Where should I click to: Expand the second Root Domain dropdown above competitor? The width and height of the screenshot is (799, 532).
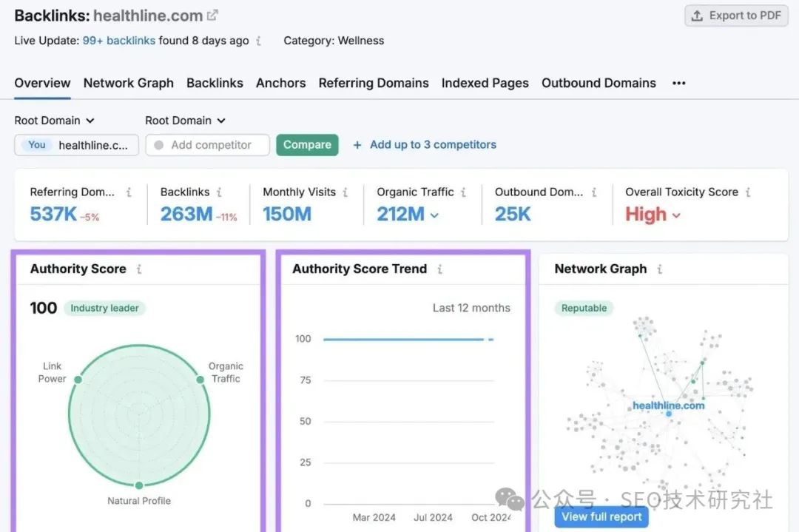(x=186, y=121)
